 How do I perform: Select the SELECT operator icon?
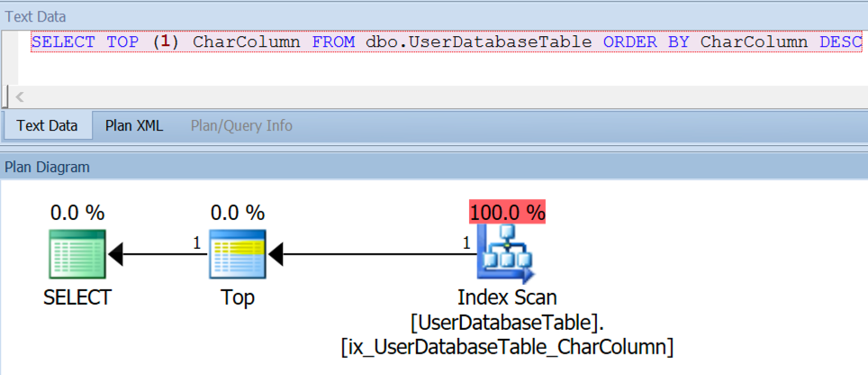[x=77, y=254]
